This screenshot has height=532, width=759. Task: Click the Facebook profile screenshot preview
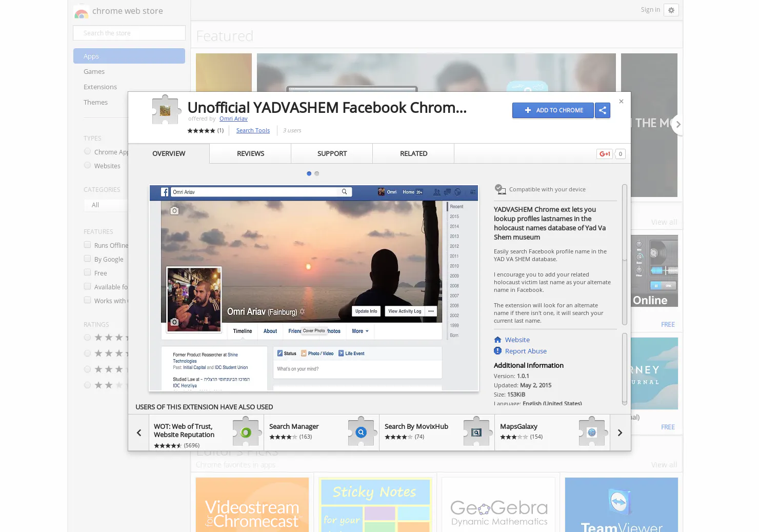[x=314, y=288]
